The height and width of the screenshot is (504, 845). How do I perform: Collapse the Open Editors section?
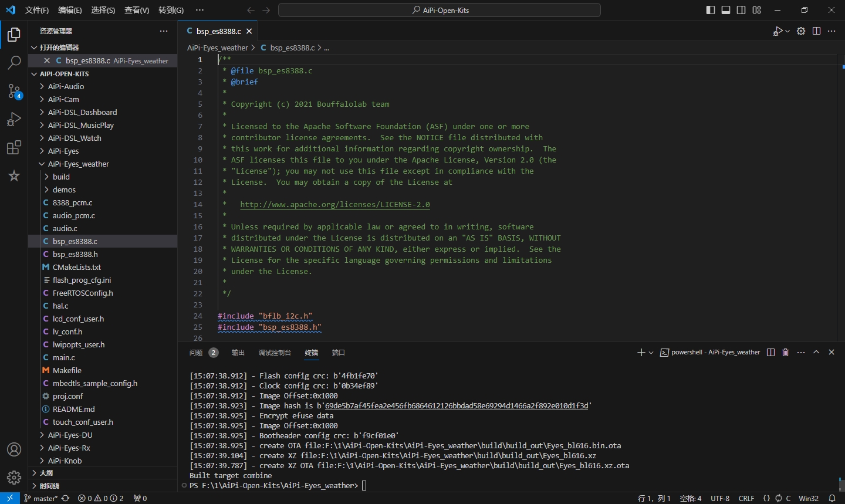103,48
